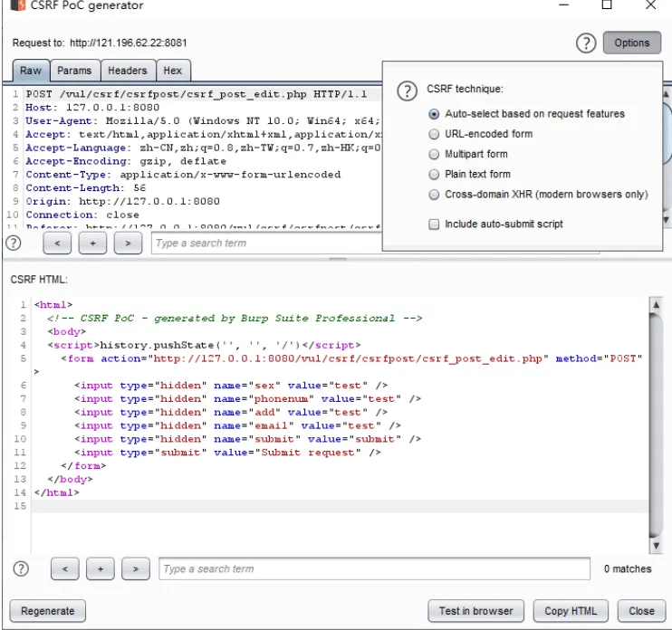The image size is (672, 630).
Task: Click the '0 matches' search result label
Action: point(628,568)
